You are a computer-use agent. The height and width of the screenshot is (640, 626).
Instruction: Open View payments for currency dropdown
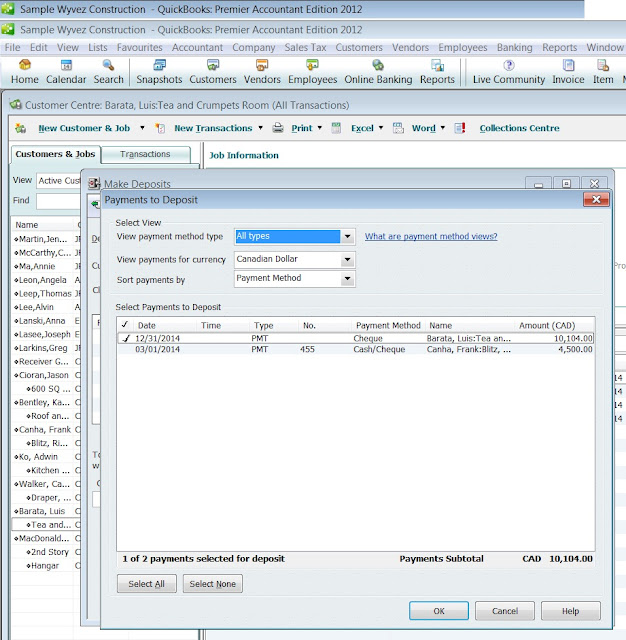pyautogui.click(x=347, y=260)
